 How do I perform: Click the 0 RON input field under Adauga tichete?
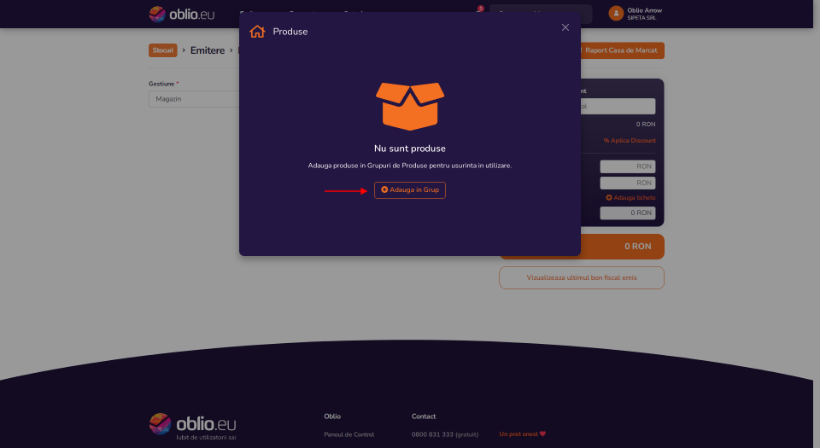click(628, 213)
